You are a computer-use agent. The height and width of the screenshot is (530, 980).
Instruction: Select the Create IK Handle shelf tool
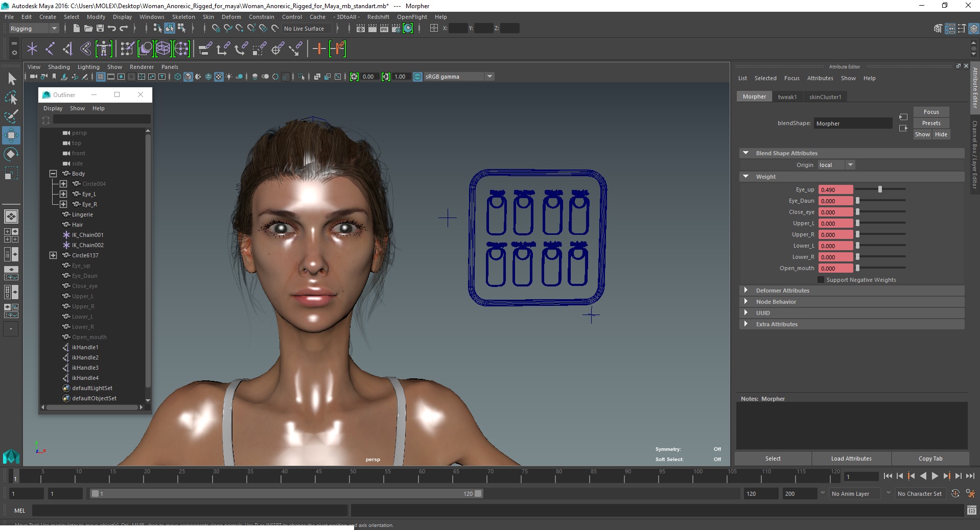(68, 49)
